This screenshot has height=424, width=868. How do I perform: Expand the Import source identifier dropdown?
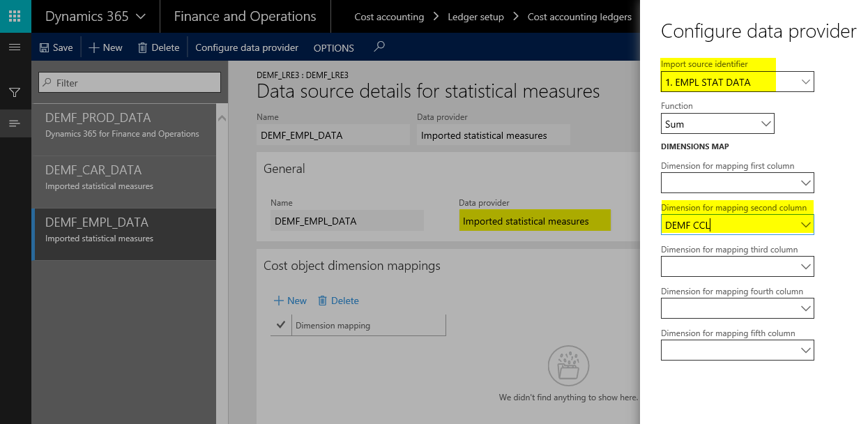tap(805, 82)
